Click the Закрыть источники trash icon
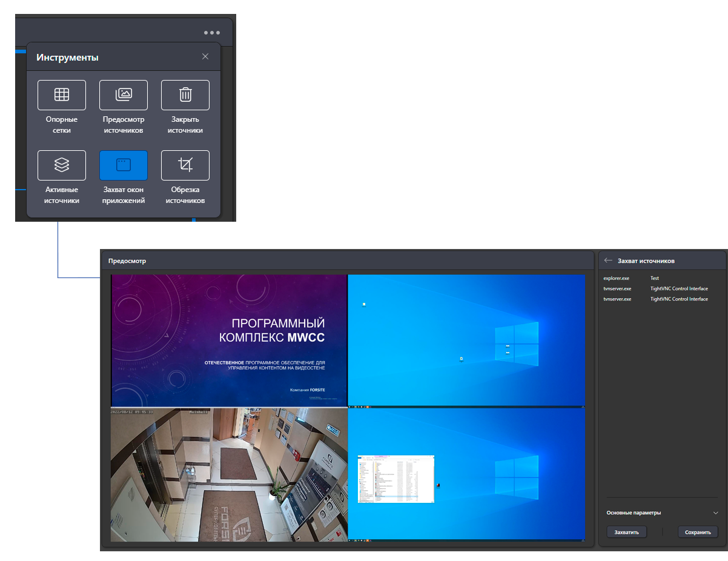728x561 pixels. pyautogui.click(x=185, y=95)
